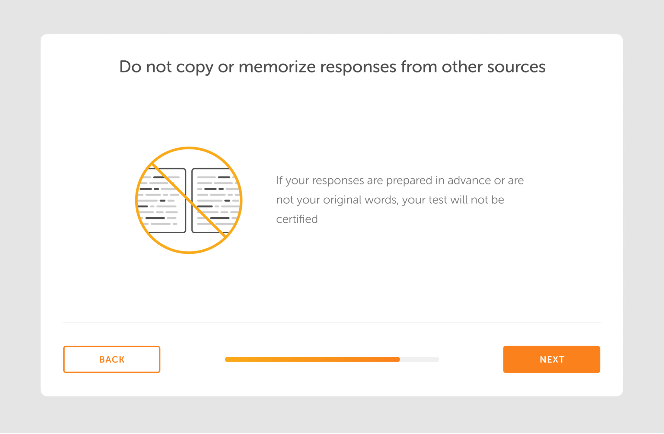The height and width of the screenshot is (434, 664).
Task: Select the right document in the illustration
Action: tap(216, 200)
